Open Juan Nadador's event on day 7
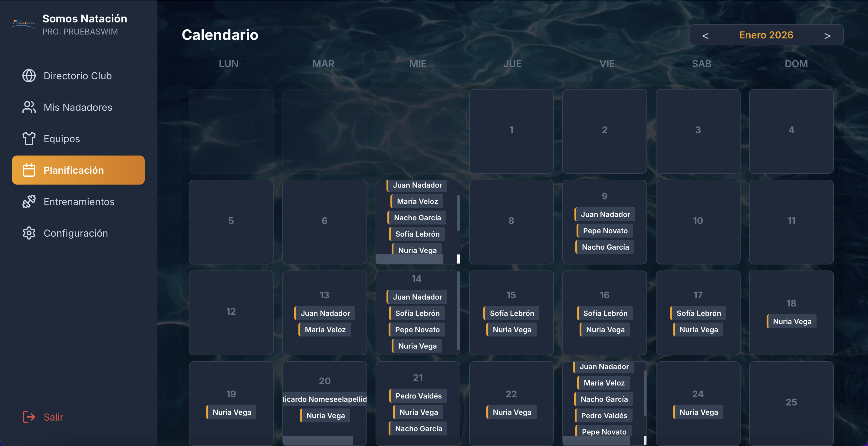The image size is (868, 446). [417, 185]
